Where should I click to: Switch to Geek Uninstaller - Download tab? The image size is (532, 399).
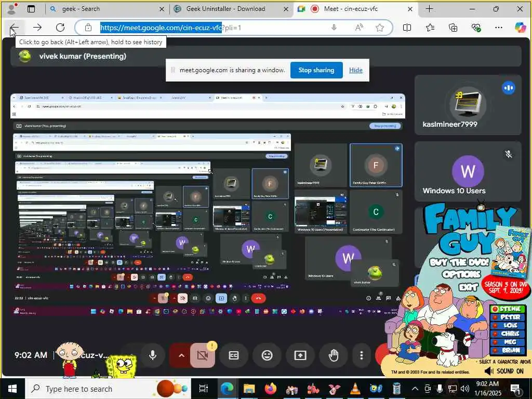click(231, 9)
